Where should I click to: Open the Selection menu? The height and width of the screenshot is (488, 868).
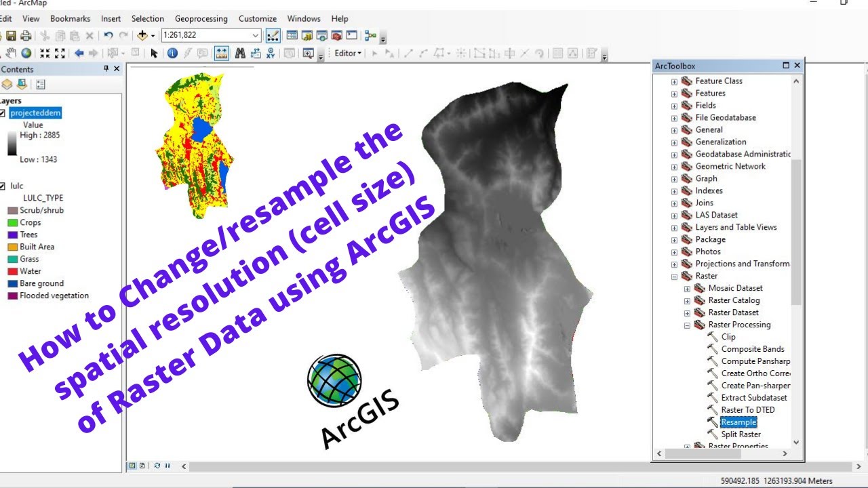[x=147, y=18]
